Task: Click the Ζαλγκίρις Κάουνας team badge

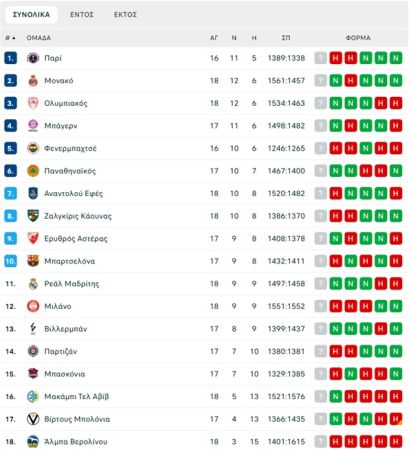Action: [x=33, y=216]
